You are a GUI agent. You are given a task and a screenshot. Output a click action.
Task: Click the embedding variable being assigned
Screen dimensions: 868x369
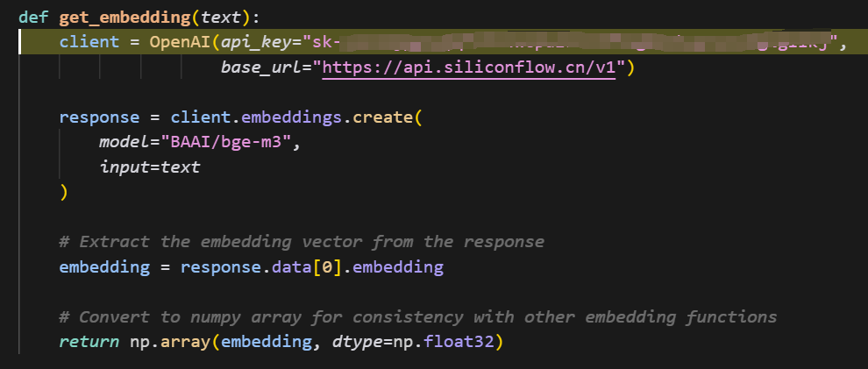(x=104, y=267)
